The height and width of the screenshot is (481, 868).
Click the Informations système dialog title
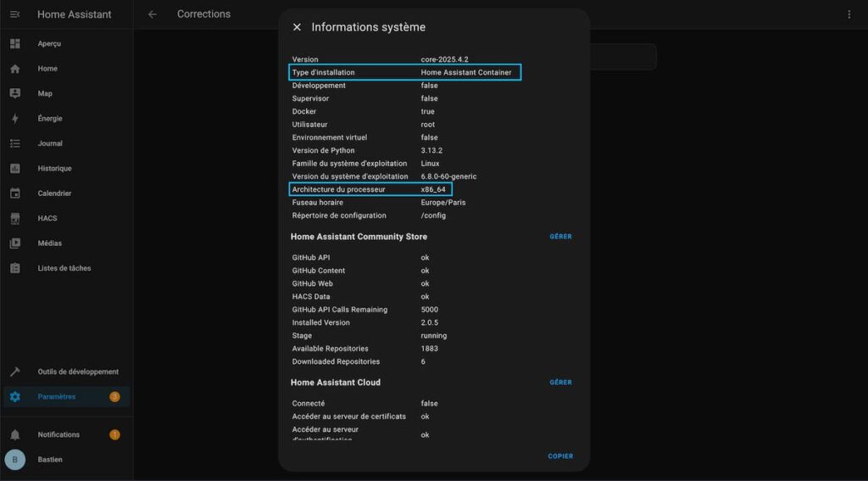click(368, 27)
